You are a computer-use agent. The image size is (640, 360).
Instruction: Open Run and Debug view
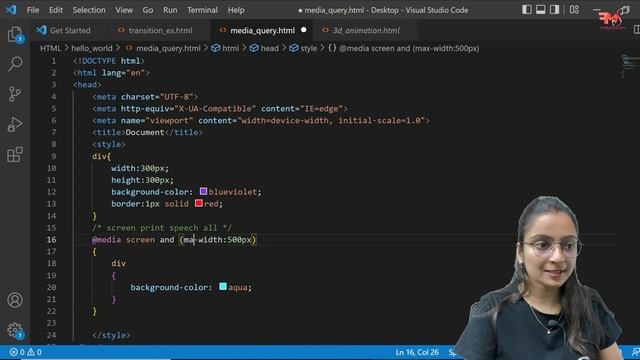click(15, 124)
